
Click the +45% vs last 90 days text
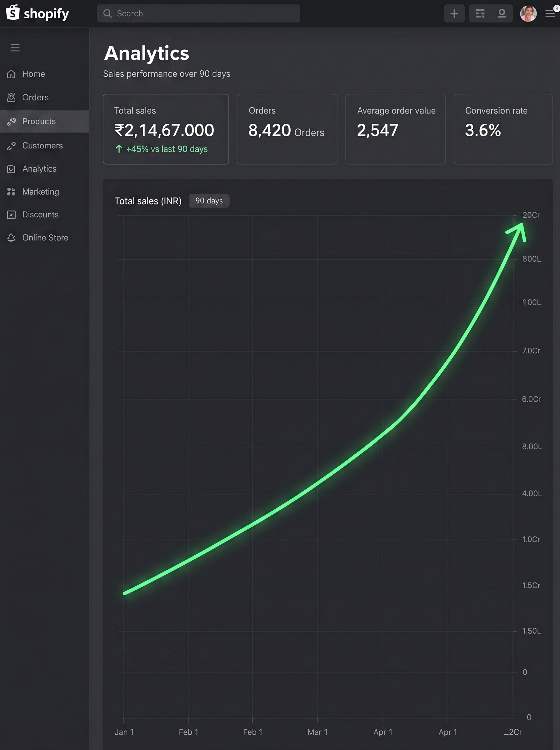pyautogui.click(x=167, y=149)
